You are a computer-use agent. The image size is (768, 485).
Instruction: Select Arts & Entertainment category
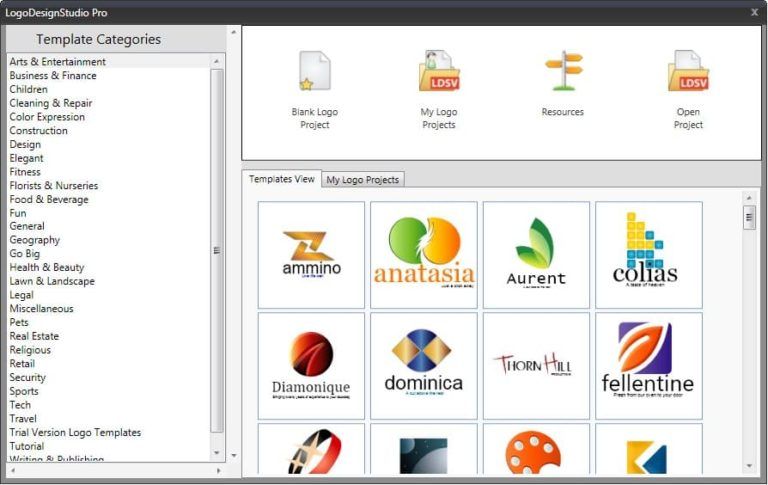coord(58,62)
